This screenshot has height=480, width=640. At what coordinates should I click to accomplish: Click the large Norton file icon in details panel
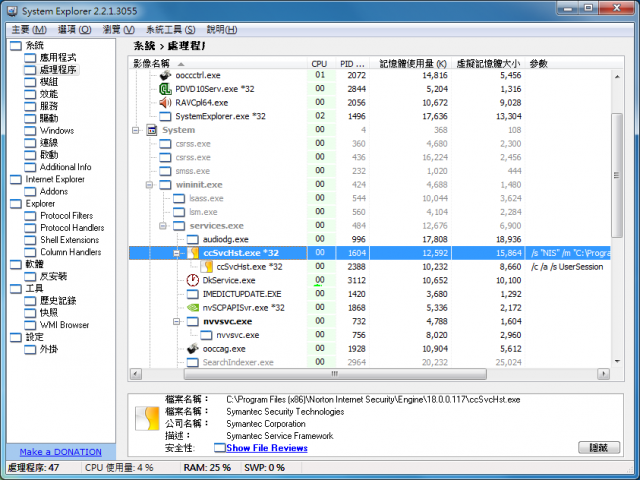147,418
